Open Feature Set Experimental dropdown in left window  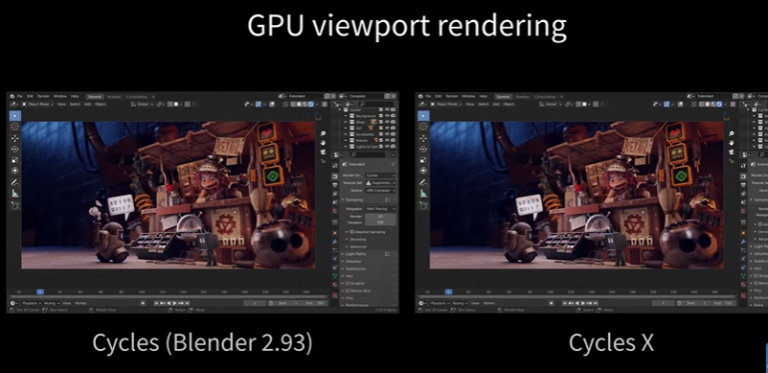pyautogui.click(x=381, y=183)
